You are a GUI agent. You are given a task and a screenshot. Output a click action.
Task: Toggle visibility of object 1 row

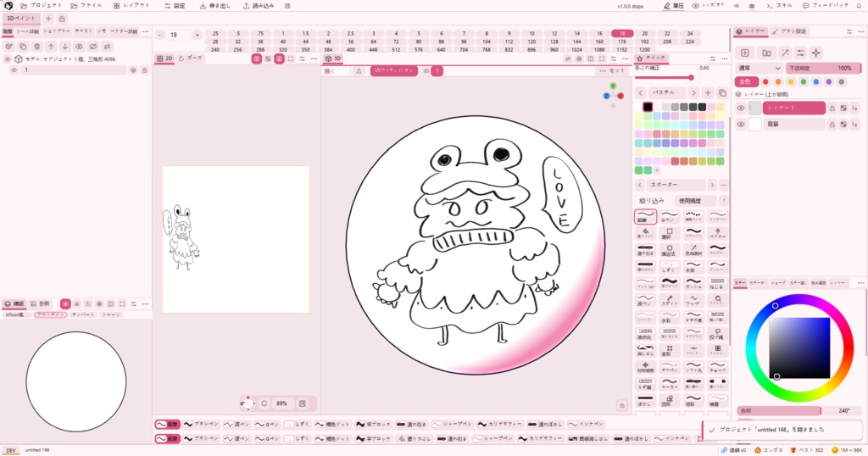14,70
